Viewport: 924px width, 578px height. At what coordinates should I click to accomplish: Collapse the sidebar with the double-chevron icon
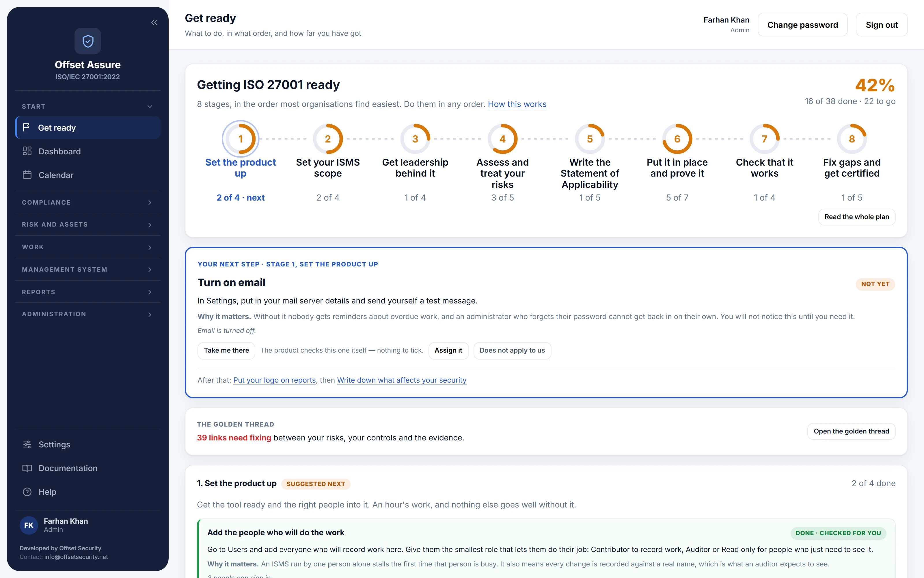pyautogui.click(x=154, y=23)
